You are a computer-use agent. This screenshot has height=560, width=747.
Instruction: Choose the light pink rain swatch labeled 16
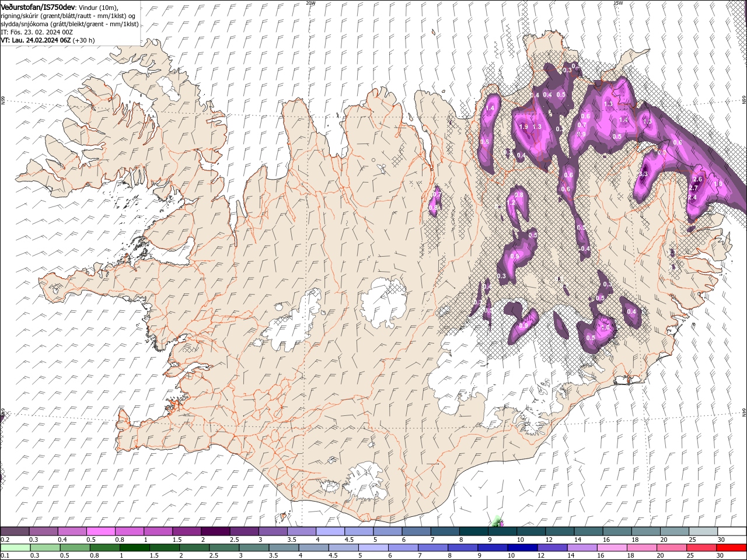612,548
